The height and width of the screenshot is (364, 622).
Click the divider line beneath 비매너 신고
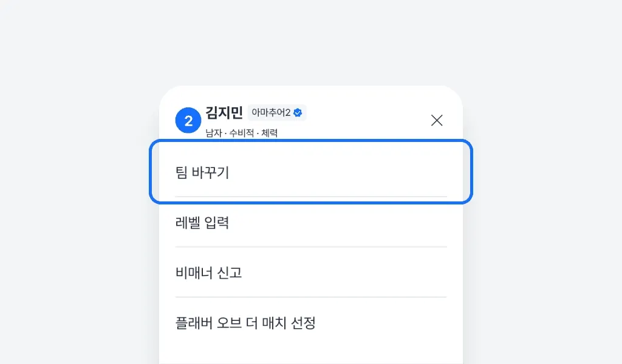click(310, 297)
